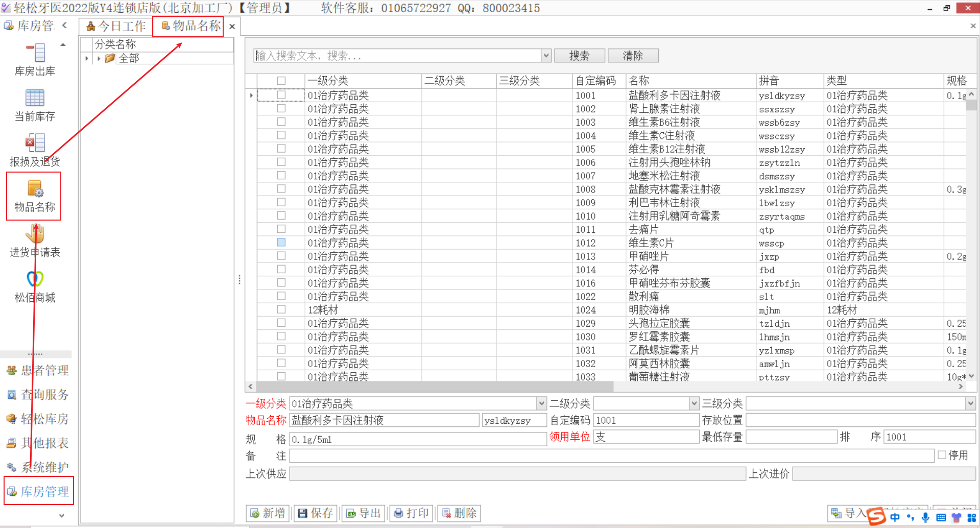Click the 打印 print button

[x=412, y=513]
